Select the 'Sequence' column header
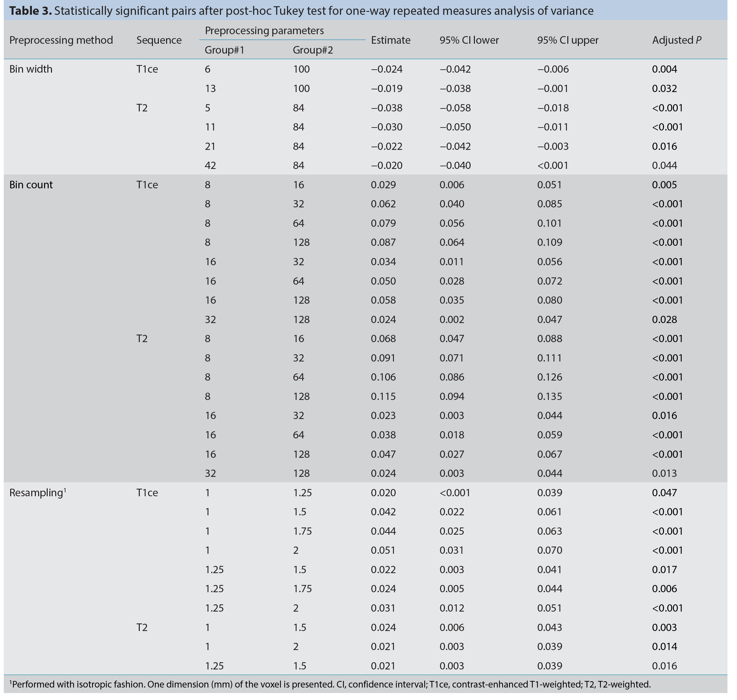This screenshot has height=700, width=737. [x=159, y=40]
